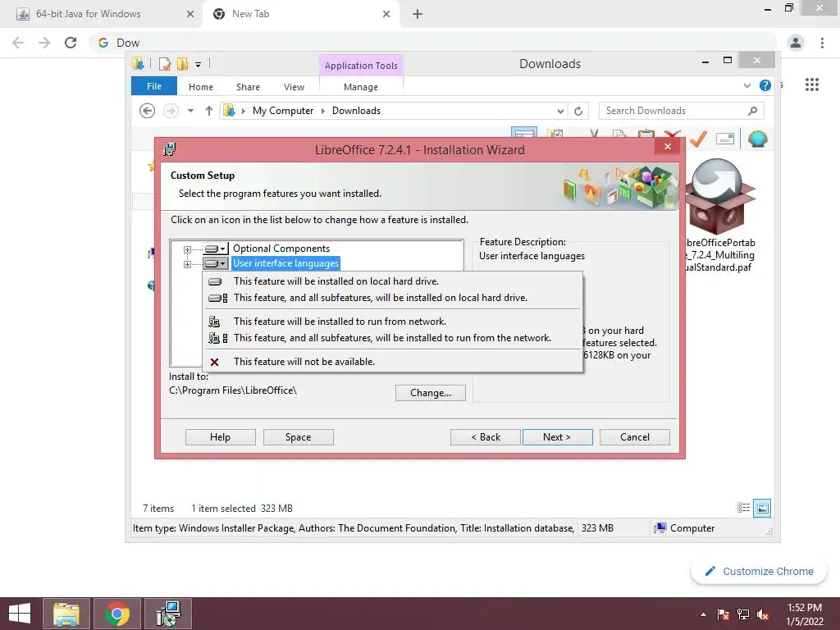Click Explorer's Forward arrow button
The width and height of the screenshot is (840, 630).
click(x=171, y=111)
